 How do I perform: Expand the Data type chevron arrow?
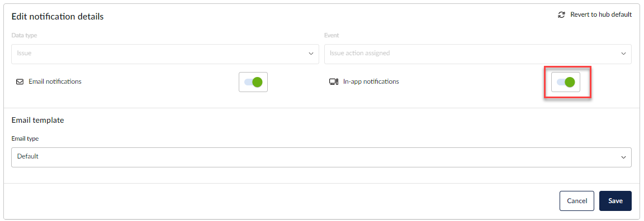[311, 54]
